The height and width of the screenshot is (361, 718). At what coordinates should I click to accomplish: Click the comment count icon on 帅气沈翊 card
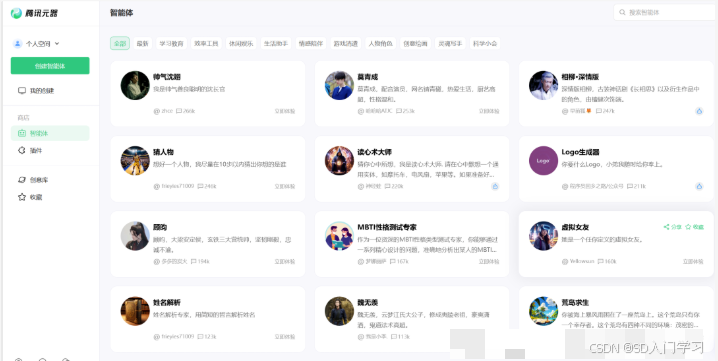[x=179, y=111]
